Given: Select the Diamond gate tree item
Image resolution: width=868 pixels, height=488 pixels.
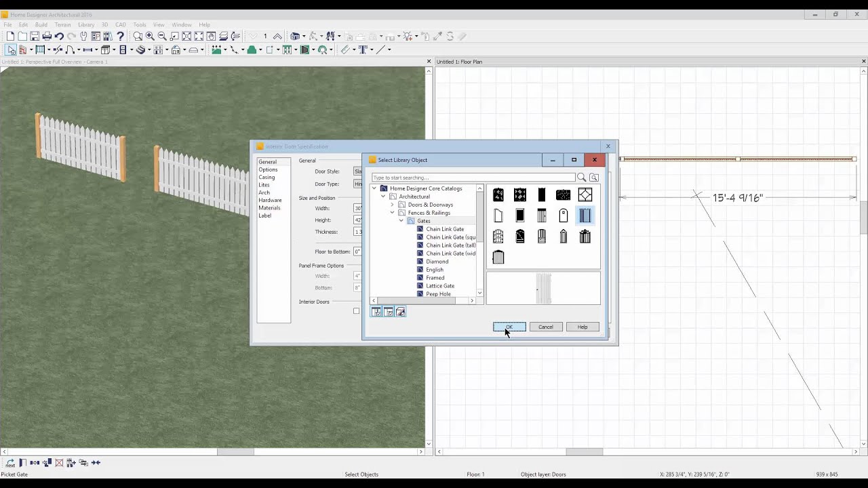Looking at the screenshot, I should point(437,262).
